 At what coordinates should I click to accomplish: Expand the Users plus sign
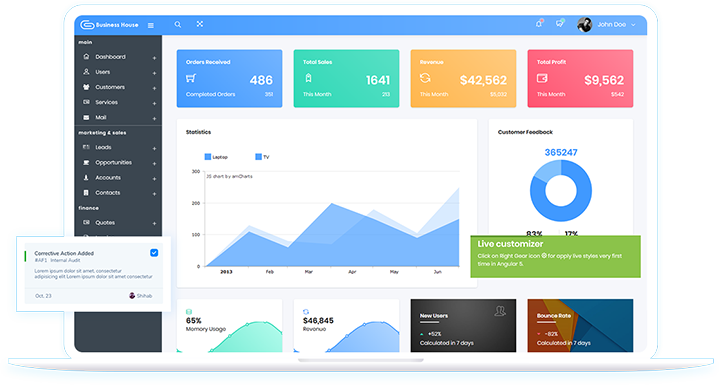point(154,73)
